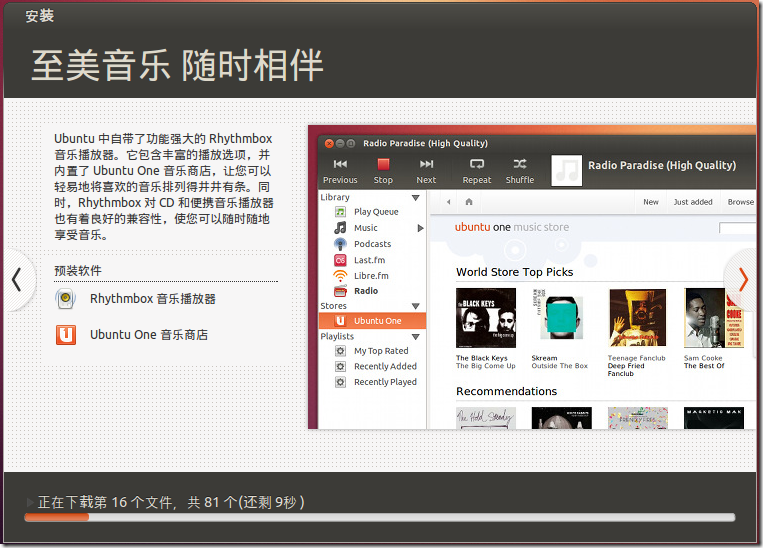Click 'The Best Of' album title

click(704, 366)
